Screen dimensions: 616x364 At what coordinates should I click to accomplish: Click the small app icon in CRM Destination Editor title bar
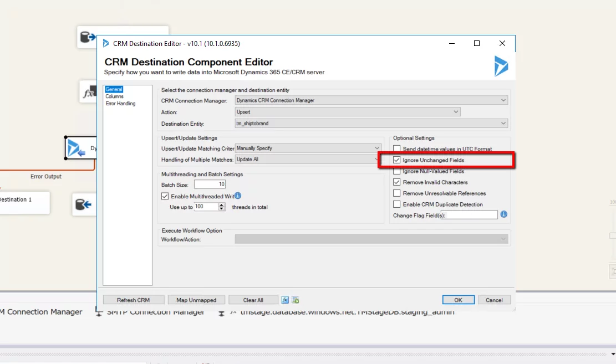(106, 43)
